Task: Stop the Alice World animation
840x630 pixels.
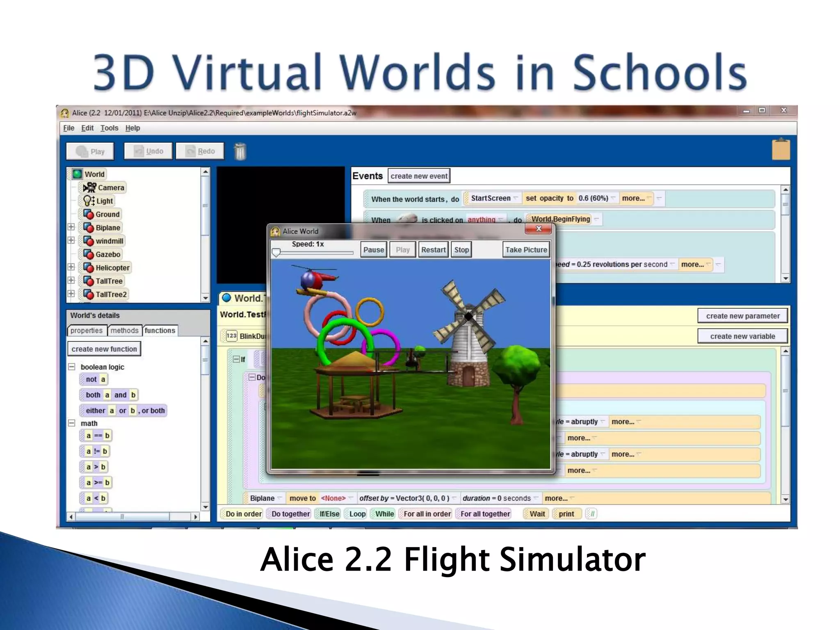Action: tap(461, 249)
